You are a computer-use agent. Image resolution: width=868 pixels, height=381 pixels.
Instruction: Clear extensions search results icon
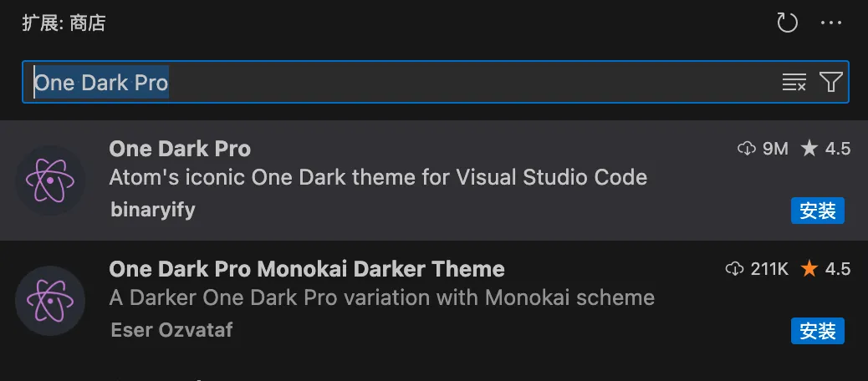[794, 82]
